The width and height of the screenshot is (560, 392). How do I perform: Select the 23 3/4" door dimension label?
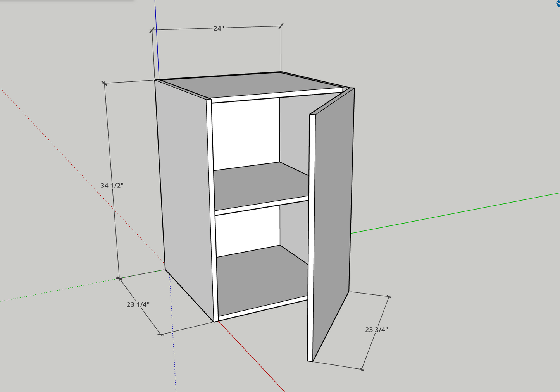tap(376, 330)
